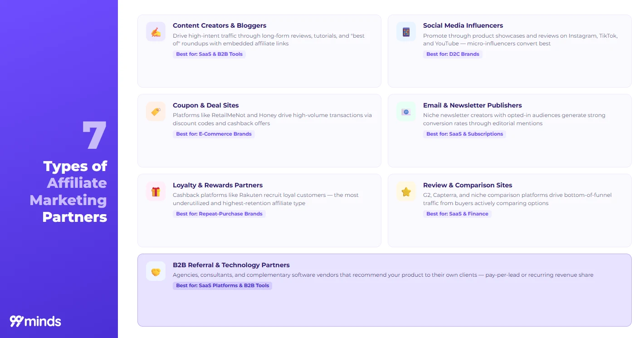Viewport: 644px width, 338px height.
Task: Click the 'Best for: SaaS & B2B Tools' tag
Action: 209,54
